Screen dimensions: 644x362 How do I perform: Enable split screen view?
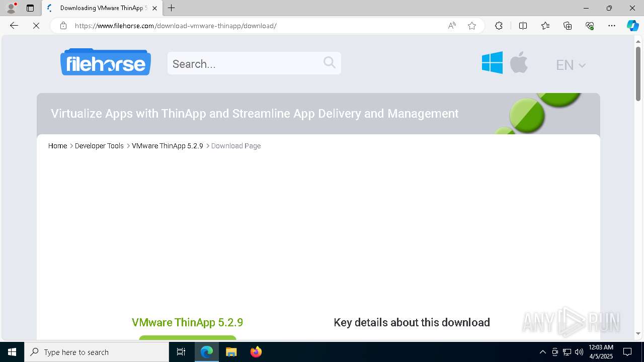pos(523,26)
